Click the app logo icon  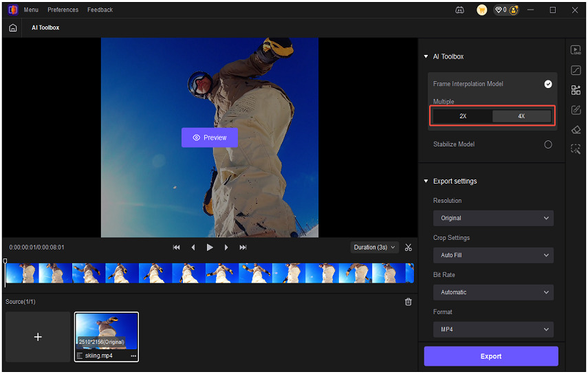(x=13, y=10)
